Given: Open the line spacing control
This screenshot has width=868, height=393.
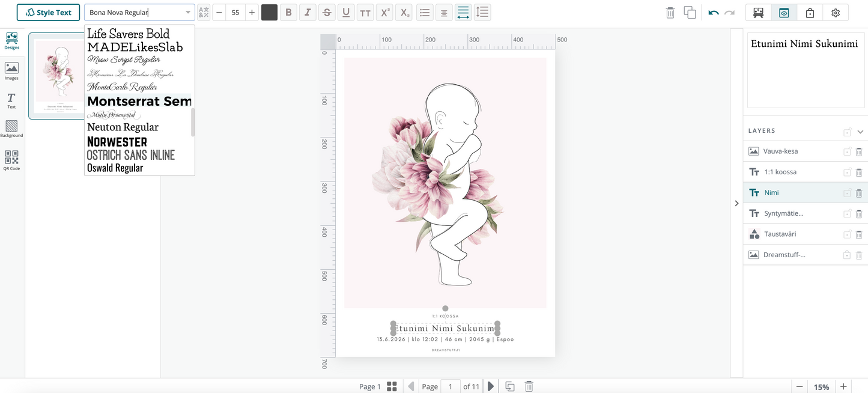Looking at the screenshot, I should point(482,13).
